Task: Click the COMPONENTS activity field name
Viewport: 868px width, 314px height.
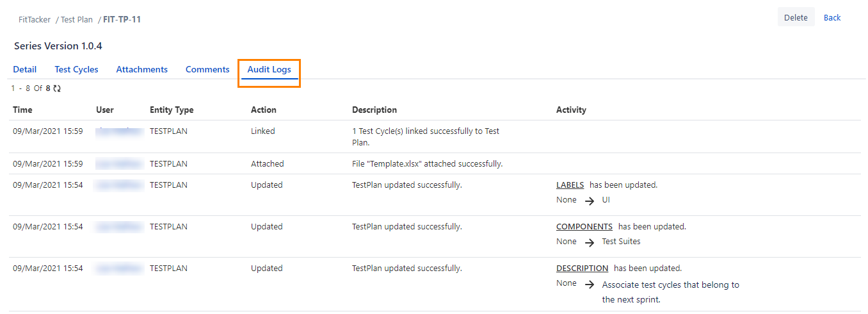Action: 584,226
